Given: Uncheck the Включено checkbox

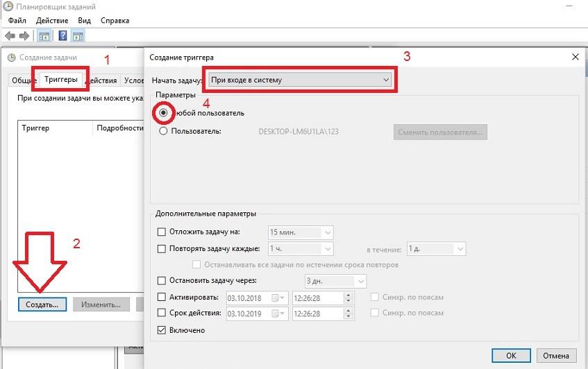Looking at the screenshot, I should 162,330.
